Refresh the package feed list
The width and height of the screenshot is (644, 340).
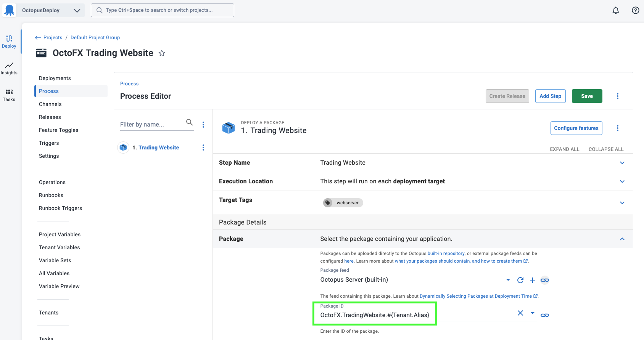pos(520,280)
